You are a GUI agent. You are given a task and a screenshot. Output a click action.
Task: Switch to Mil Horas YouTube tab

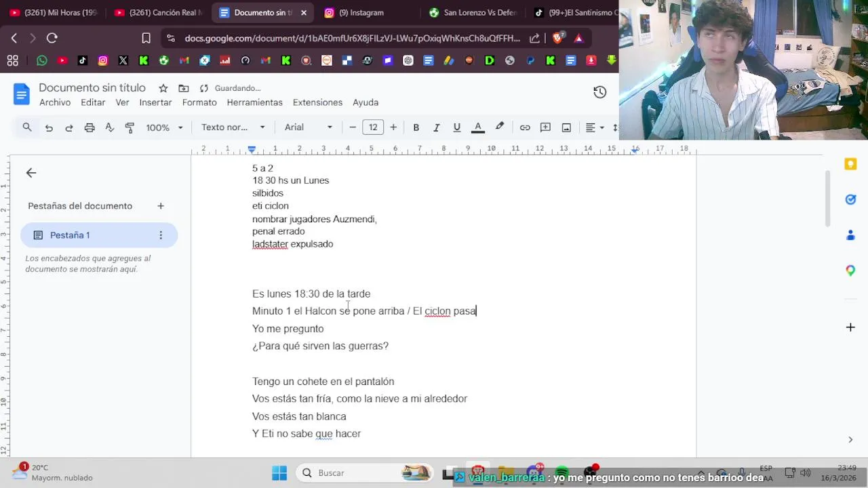pyautogui.click(x=54, y=12)
